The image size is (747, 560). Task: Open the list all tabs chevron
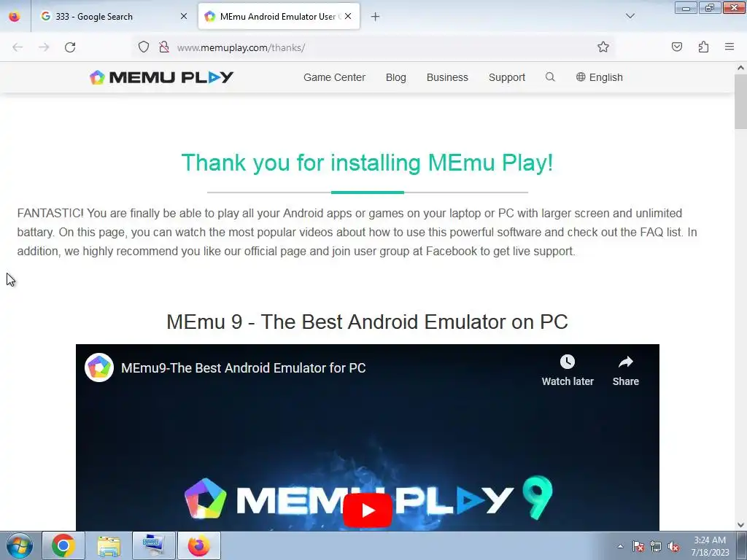tap(630, 16)
